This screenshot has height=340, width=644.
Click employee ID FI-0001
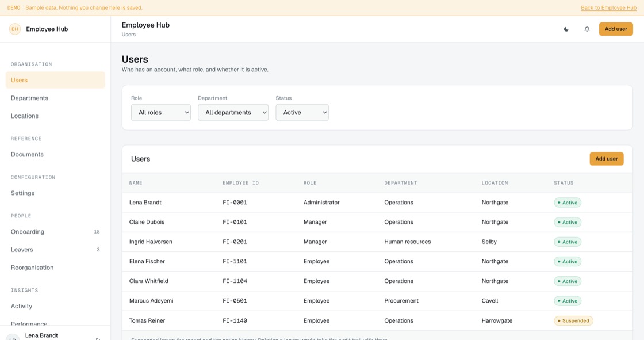(235, 203)
